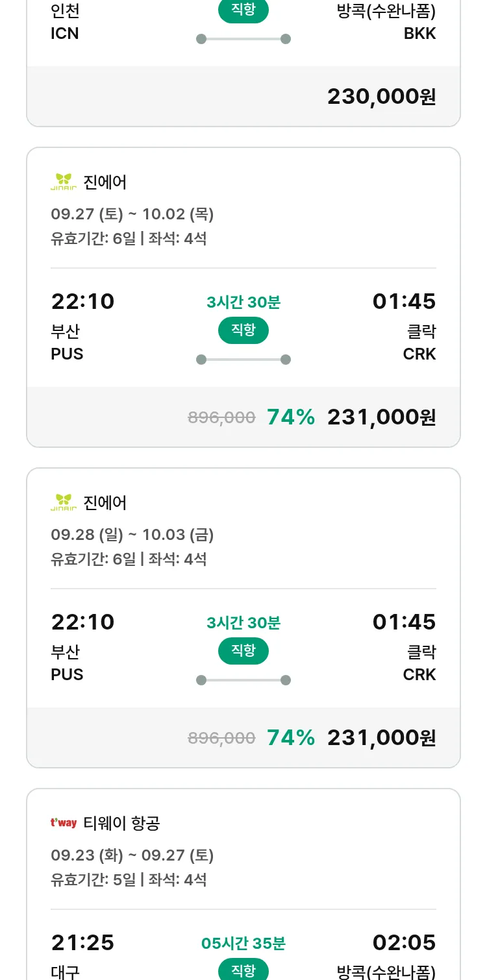Viewport: 487px width, 980px height.
Task: Click the struck-through 896,000 price on the 09.28 flight
Action: 221,738
